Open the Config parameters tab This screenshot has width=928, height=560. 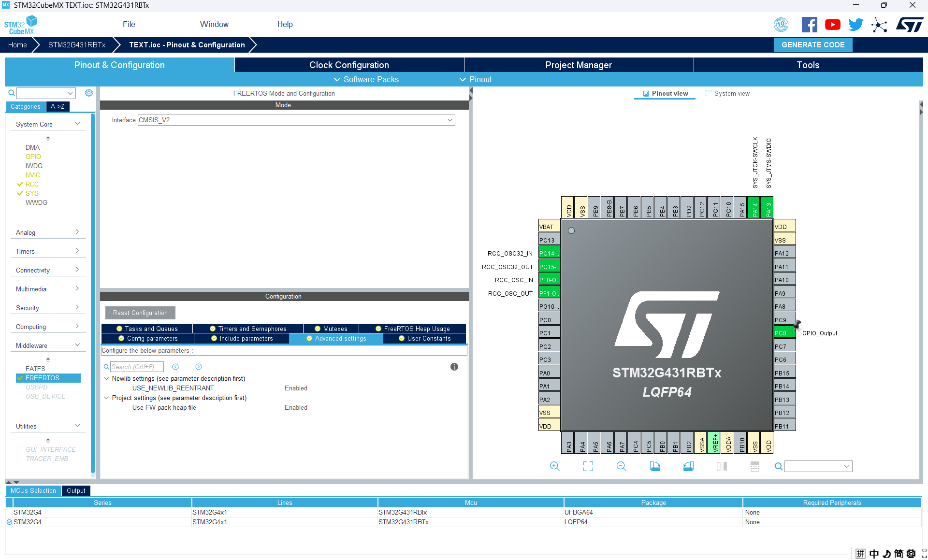click(x=147, y=339)
